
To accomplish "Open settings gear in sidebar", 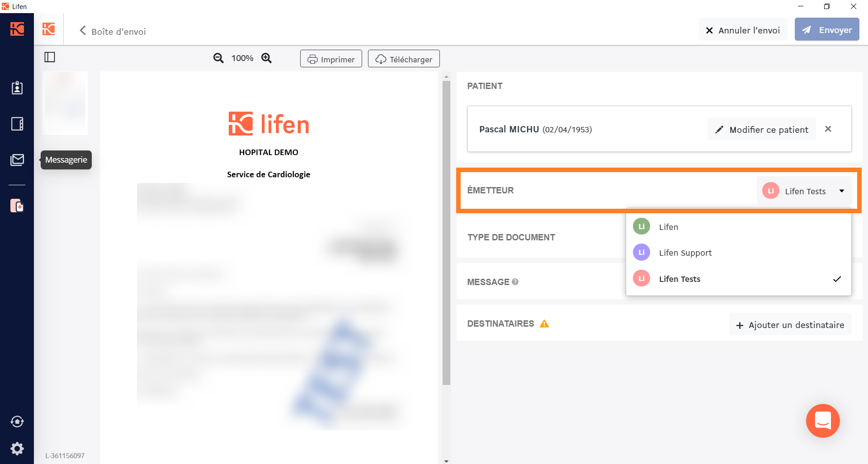I will (17, 449).
